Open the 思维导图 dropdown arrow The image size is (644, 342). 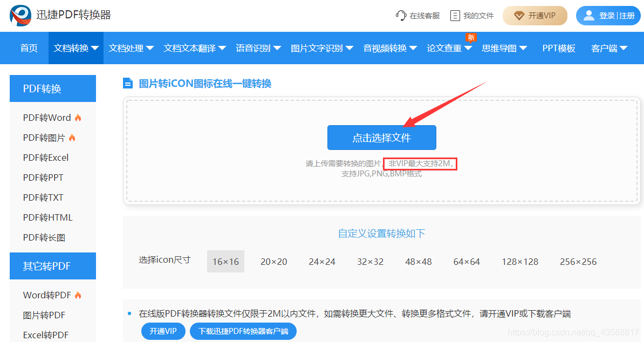[523, 49]
